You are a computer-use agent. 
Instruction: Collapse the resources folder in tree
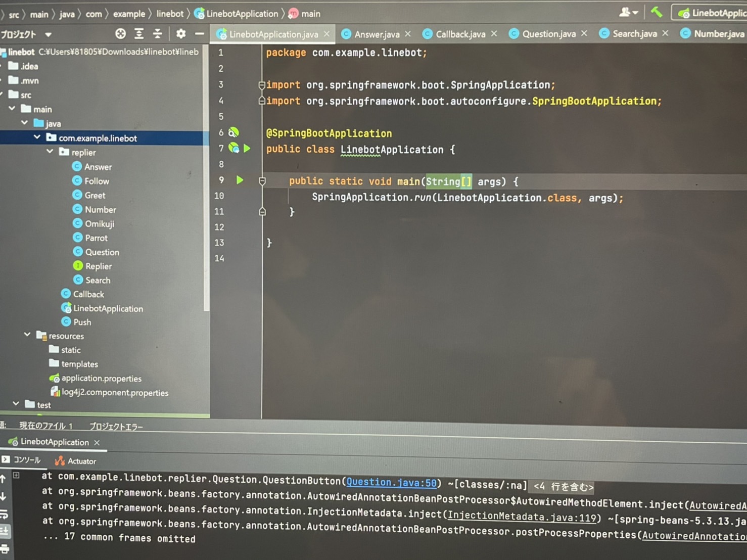(x=27, y=335)
